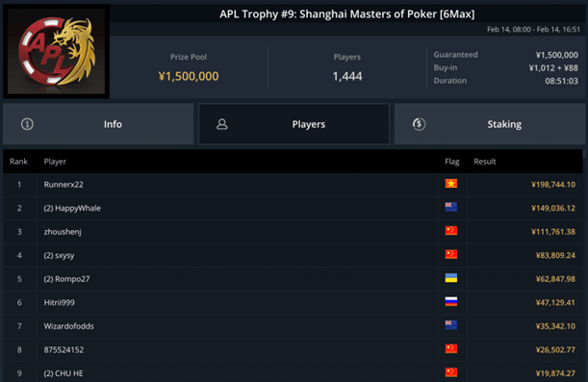Click the Staking dollar coin icon
Viewport: 588px width, 382px height.
click(419, 124)
